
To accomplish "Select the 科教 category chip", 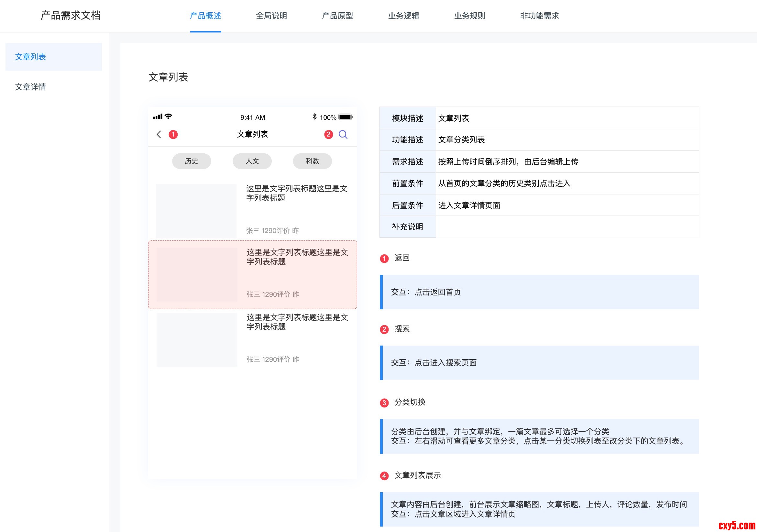I will click(312, 161).
